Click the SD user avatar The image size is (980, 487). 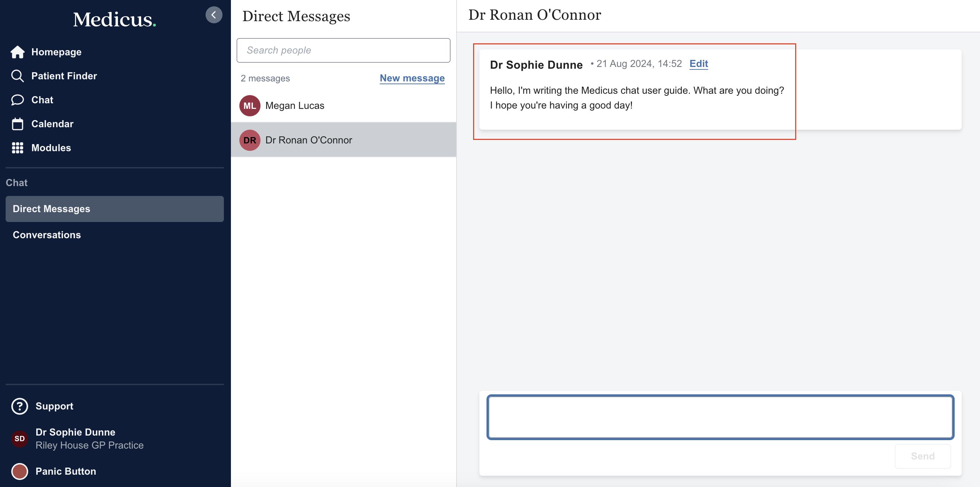[19, 438]
